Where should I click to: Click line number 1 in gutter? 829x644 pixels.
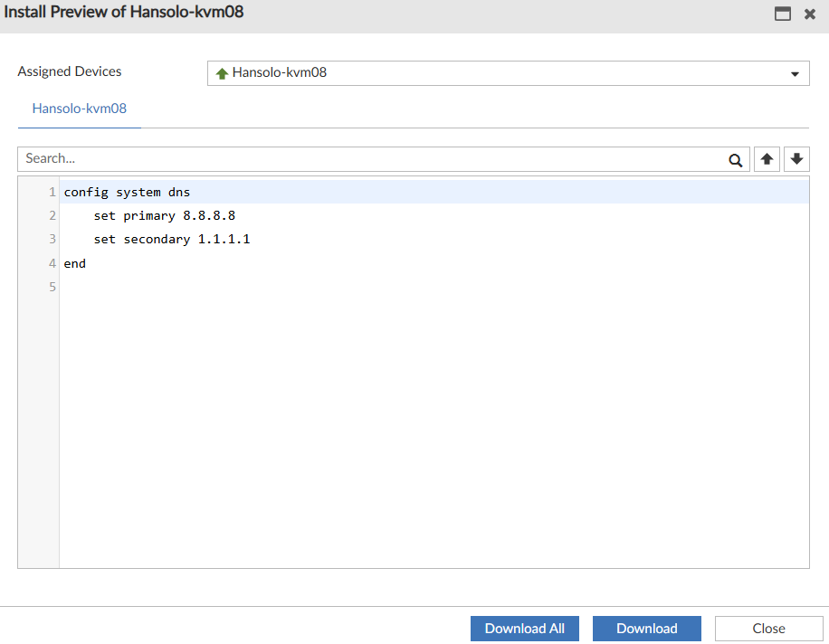click(x=52, y=192)
